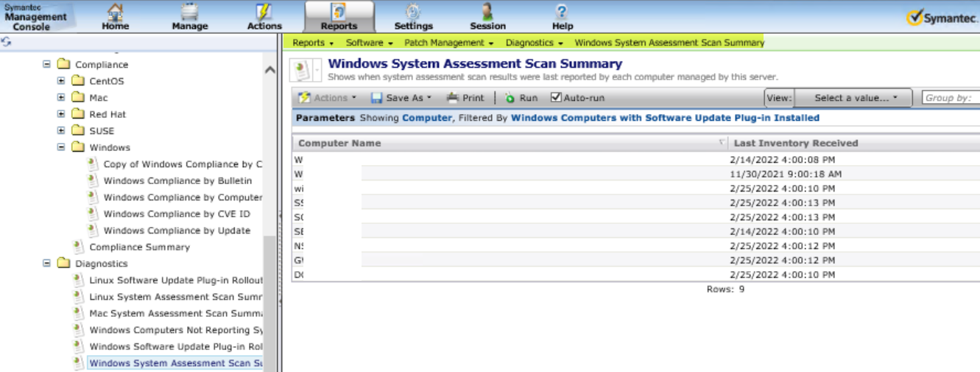Click the Run report icon
Viewport: 980px width, 372px height.
click(x=510, y=97)
